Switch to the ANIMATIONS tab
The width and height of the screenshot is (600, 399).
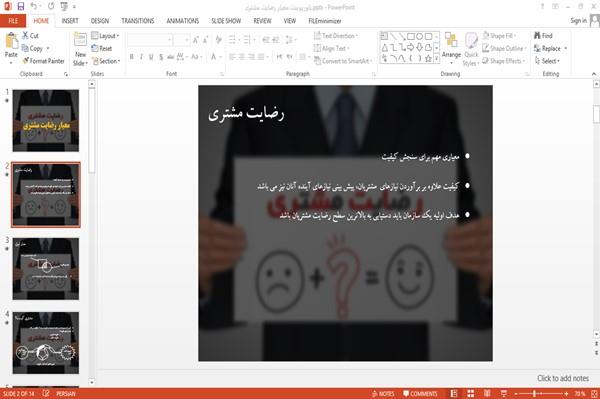click(x=183, y=21)
